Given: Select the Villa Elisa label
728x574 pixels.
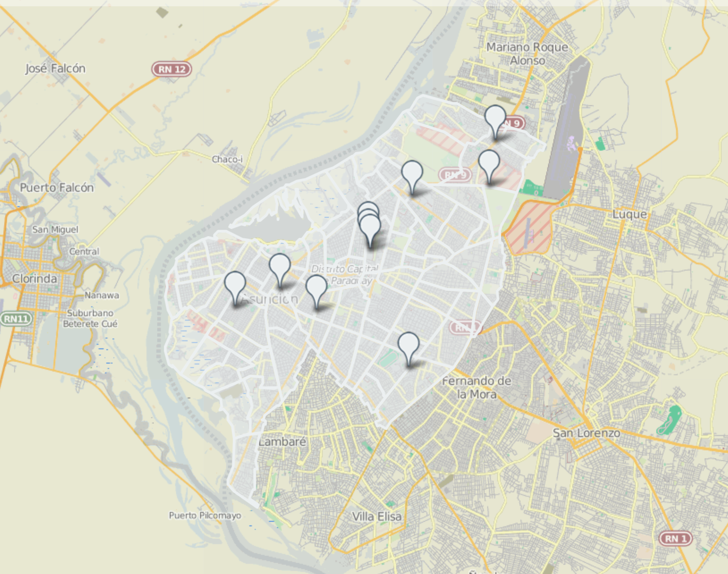Looking at the screenshot, I should coord(377,517).
